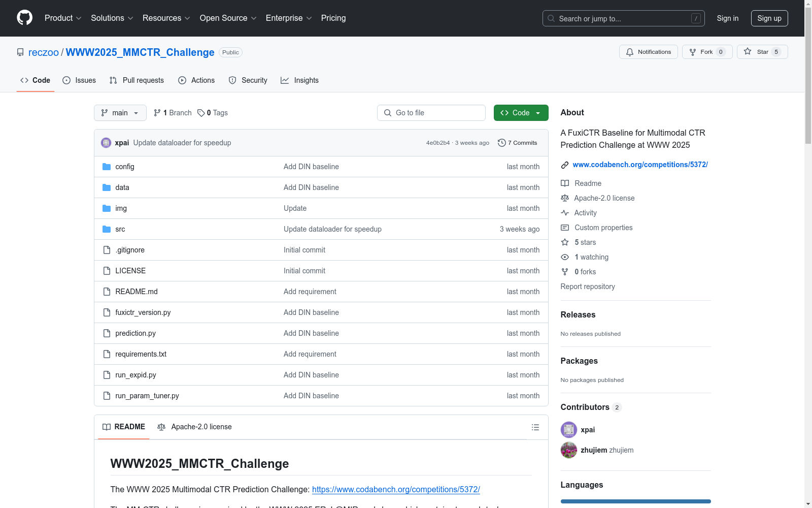Expand the Solutions menu
This screenshot has width=812, height=508.
[112, 18]
